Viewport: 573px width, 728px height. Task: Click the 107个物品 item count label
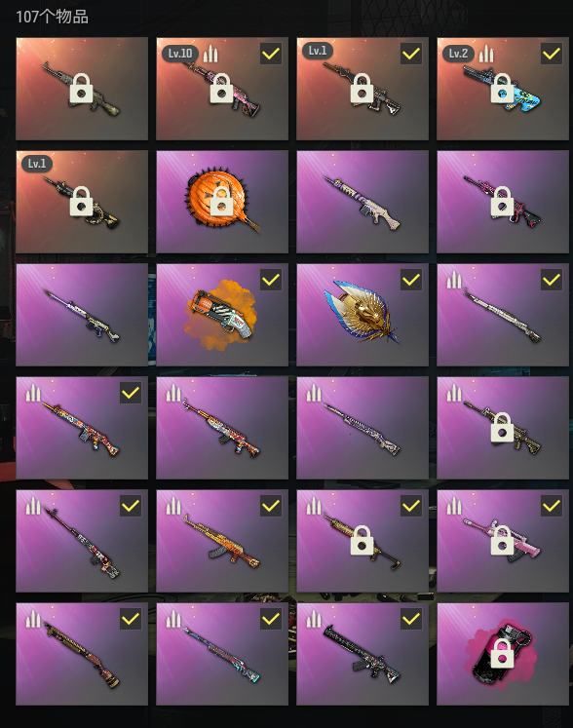tap(52, 17)
